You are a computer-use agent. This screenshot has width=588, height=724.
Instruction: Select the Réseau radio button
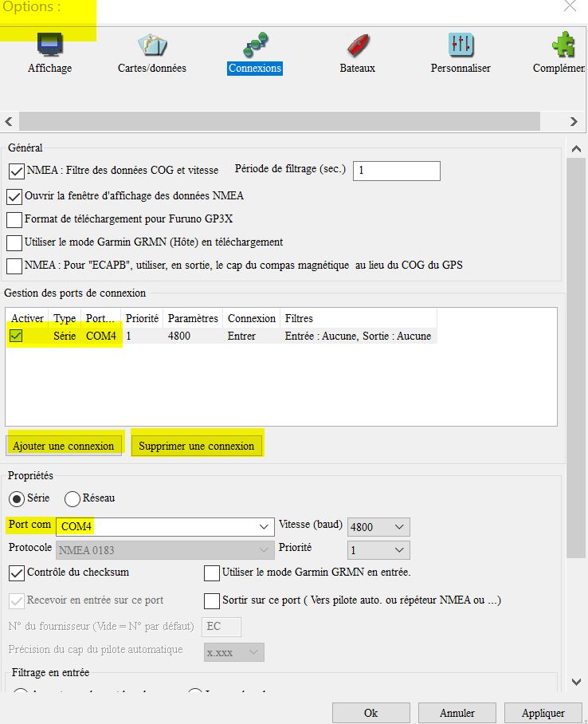coord(73,498)
